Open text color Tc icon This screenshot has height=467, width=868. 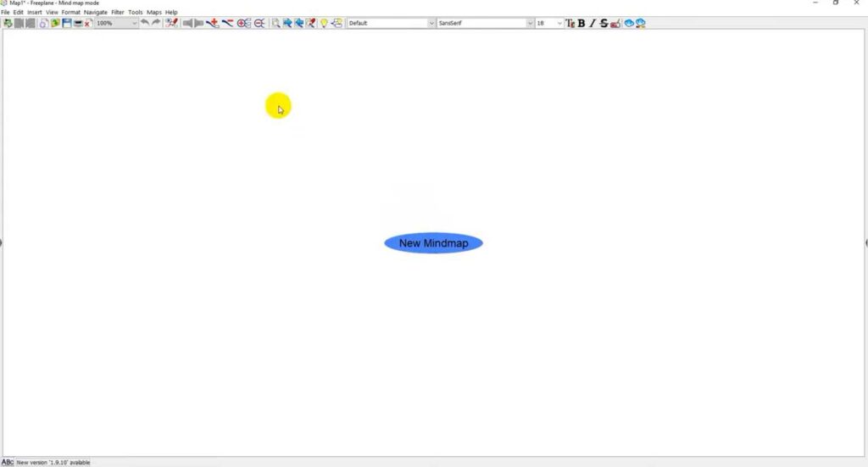[x=570, y=23]
